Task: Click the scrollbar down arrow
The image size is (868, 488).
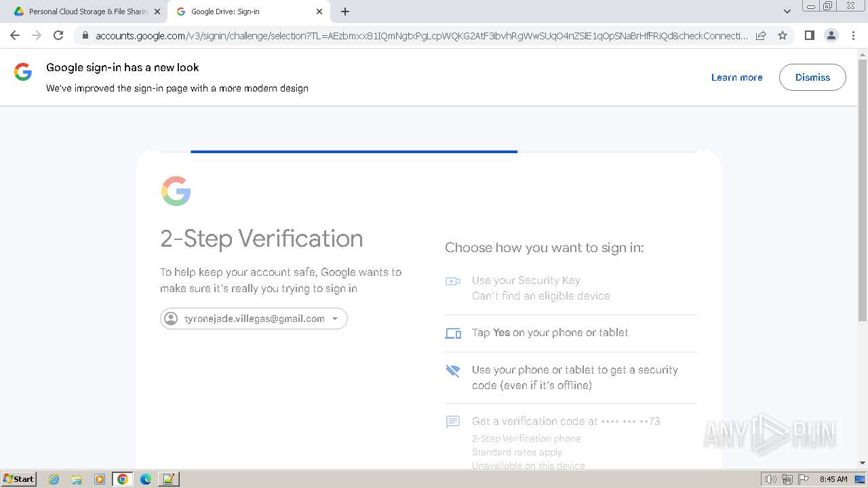Action: point(862,463)
